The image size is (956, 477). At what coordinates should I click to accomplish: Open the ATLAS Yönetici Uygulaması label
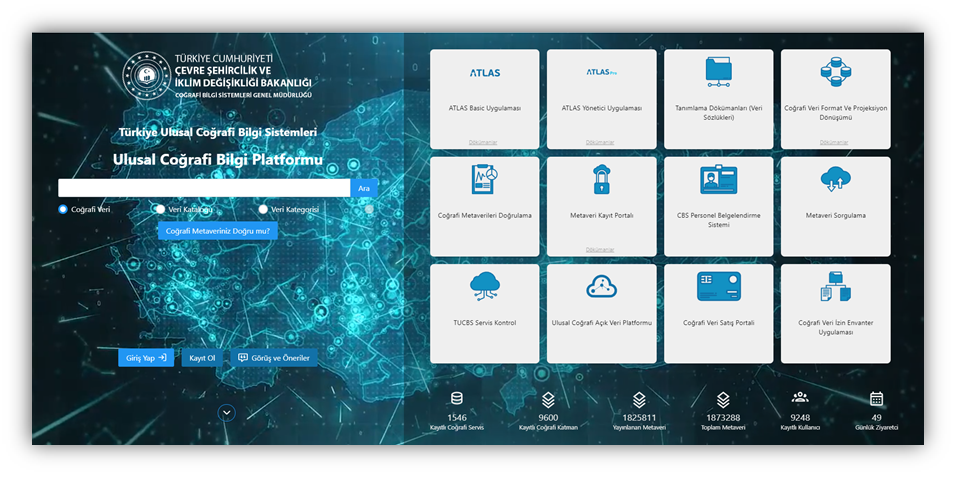click(602, 108)
